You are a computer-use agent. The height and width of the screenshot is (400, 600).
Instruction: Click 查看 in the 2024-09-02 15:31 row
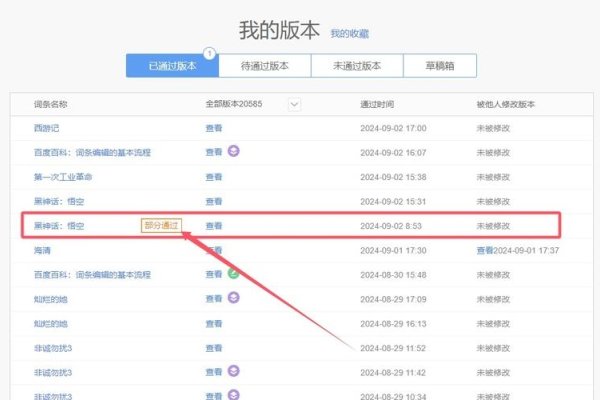pos(214,202)
